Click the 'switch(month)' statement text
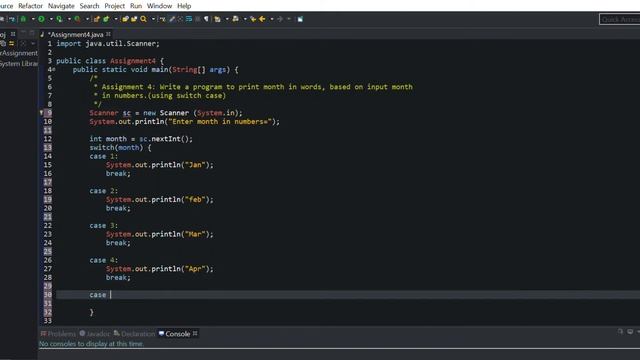This screenshot has width=640, height=360. [x=116, y=148]
